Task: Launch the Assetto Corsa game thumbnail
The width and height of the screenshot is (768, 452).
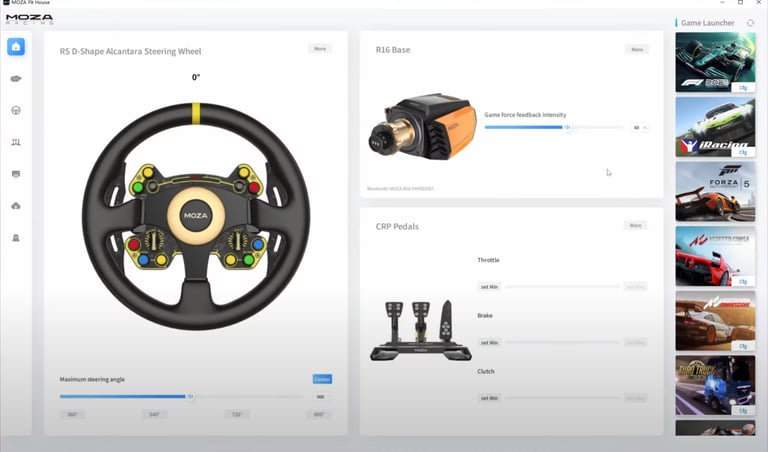Action: (x=715, y=256)
